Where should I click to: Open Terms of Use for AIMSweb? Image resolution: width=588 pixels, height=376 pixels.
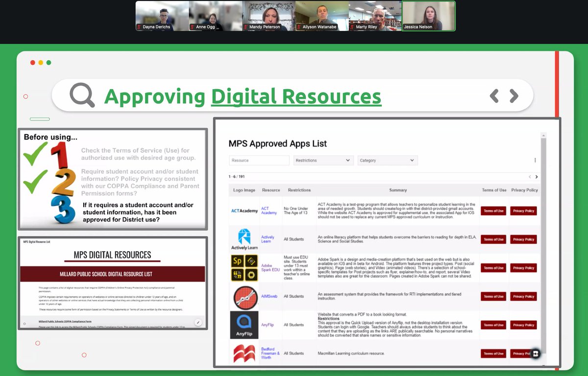pyautogui.click(x=493, y=296)
